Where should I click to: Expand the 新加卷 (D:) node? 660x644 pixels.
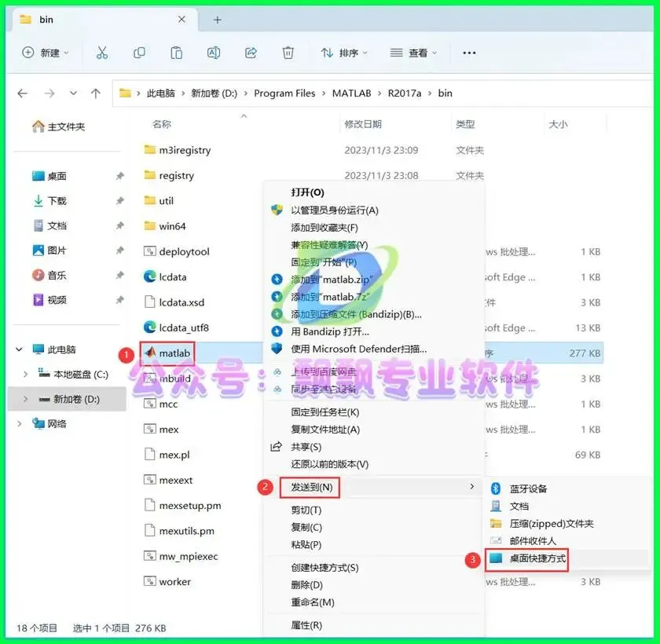(25, 399)
